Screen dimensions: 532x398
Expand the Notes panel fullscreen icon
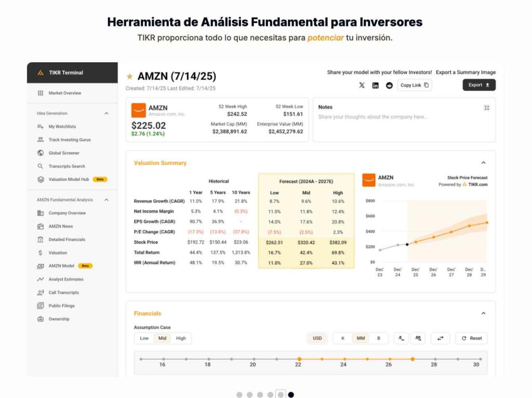[x=487, y=108]
